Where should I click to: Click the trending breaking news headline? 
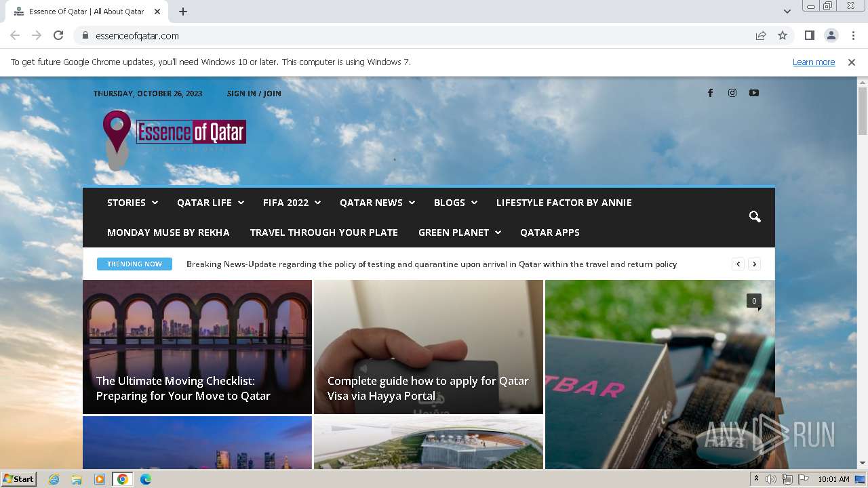tap(431, 264)
